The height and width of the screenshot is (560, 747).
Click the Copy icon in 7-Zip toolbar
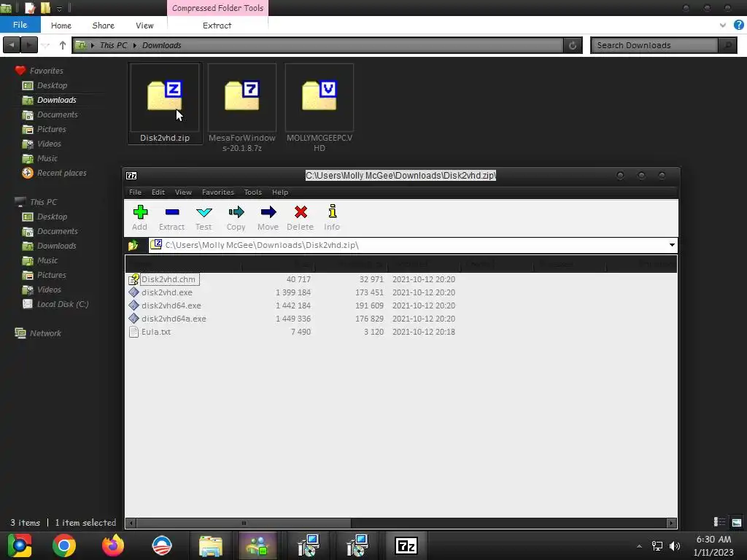[236, 212]
